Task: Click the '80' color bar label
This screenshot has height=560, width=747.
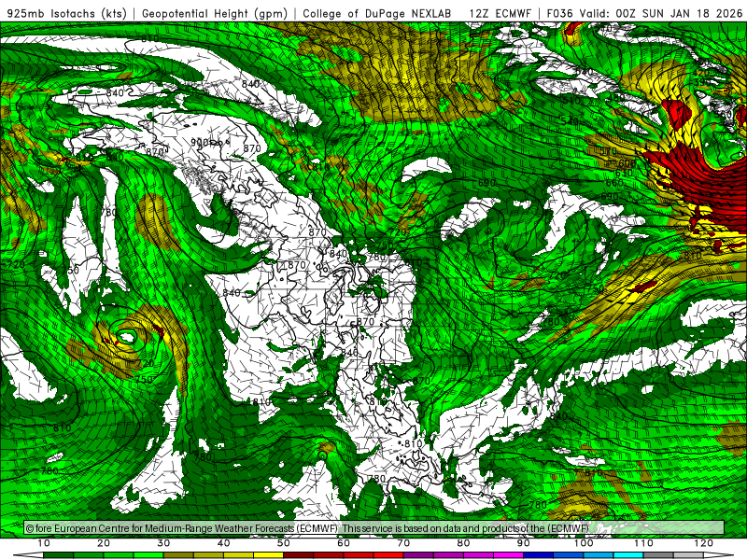Action: 463,543
